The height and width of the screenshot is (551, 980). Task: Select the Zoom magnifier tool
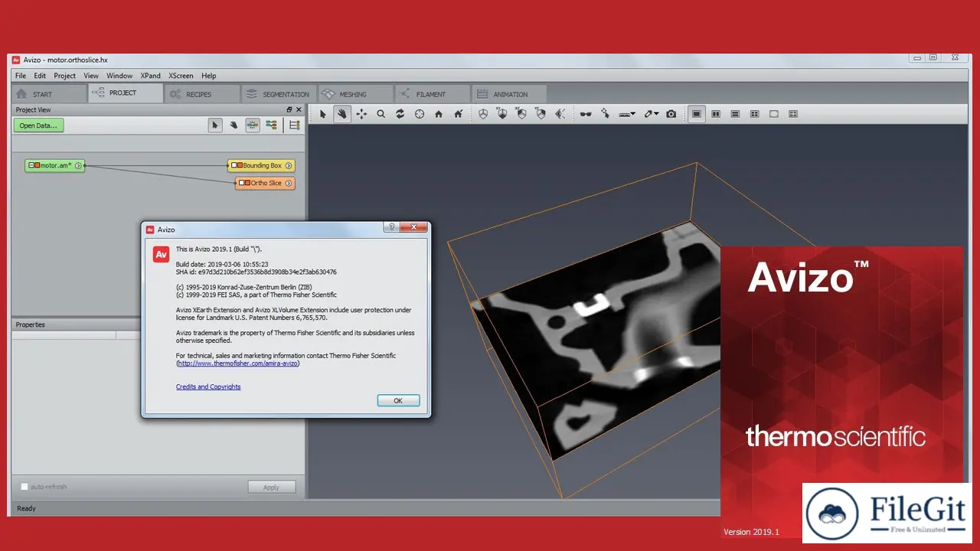(381, 114)
